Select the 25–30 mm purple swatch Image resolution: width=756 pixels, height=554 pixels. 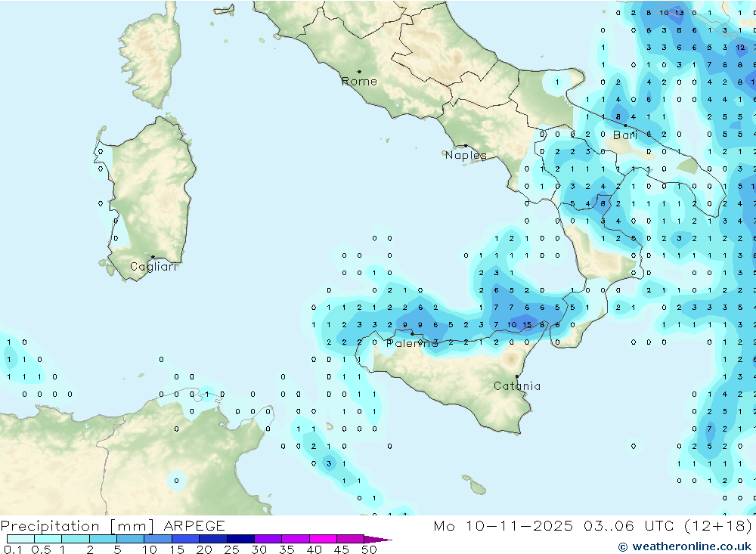240,539
